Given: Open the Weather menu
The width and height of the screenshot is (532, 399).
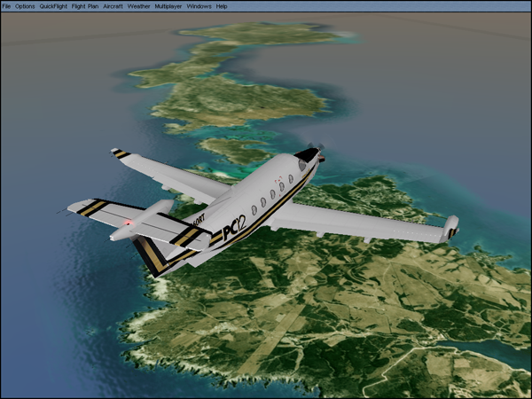Looking at the screenshot, I should pyautogui.click(x=139, y=6).
